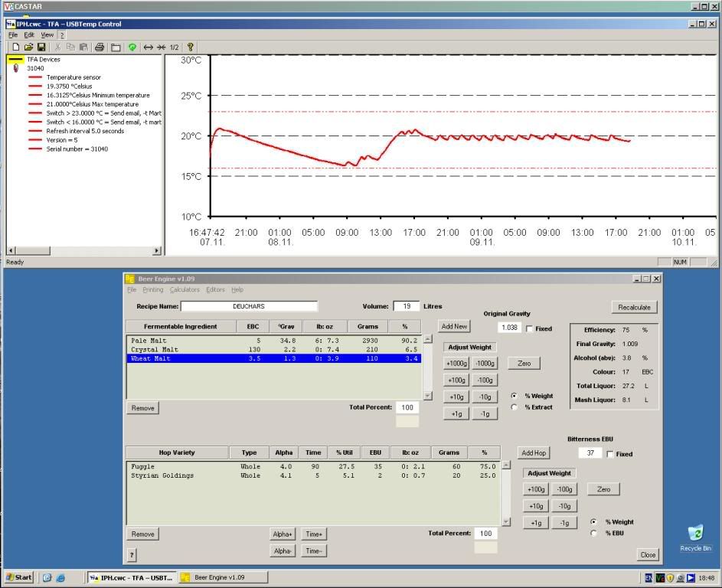
Task: Open the Editors menu in Beer Engine
Action: coord(215,289)
